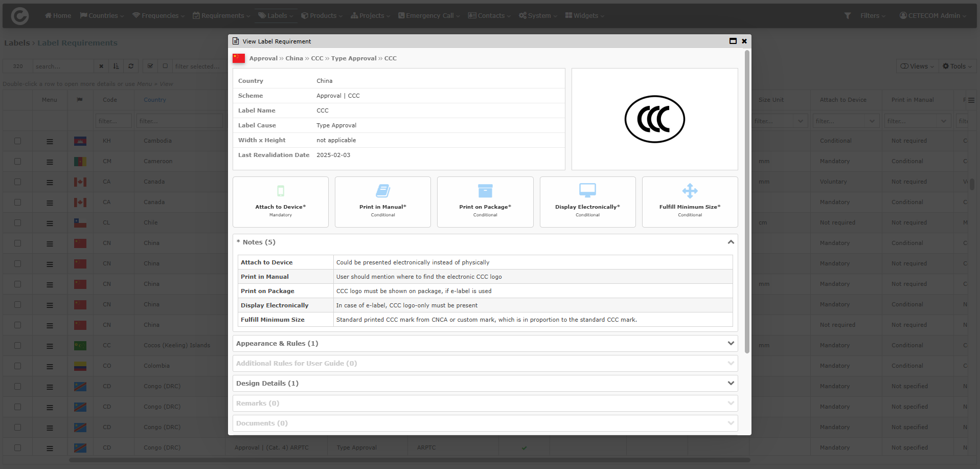Open the Tools dropdown
Screen dimensions: 980x469
click(958, 66)
